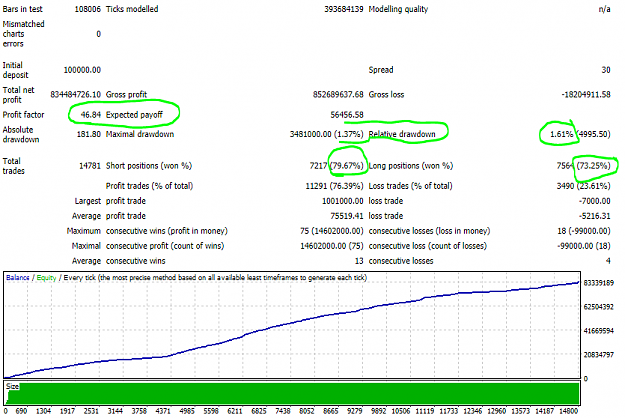
Task: Select the Long positions (won %) label
Action: [x=411, y=166]
